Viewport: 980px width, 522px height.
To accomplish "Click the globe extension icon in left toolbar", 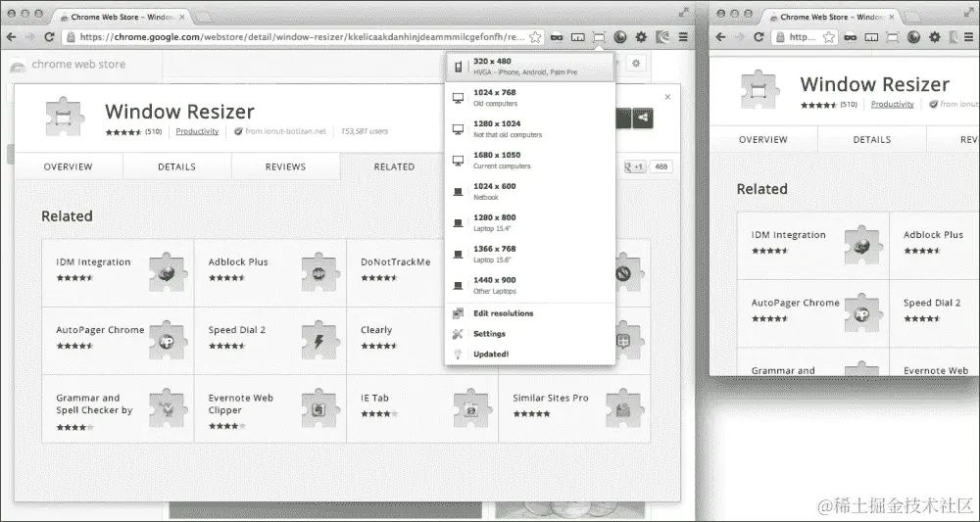I will [x=620, y=37].
